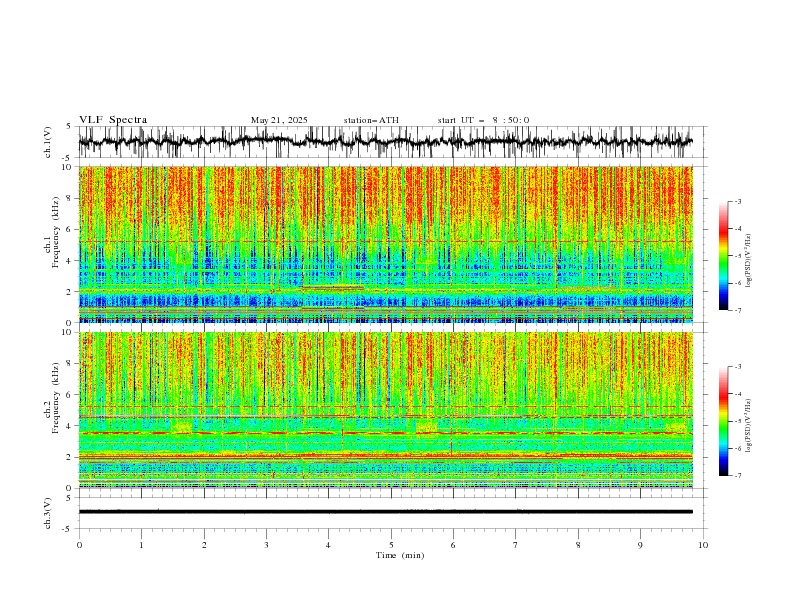This screenshot has height=612, width=792.
Task: Click the "Time (min)" axis label
Action: coord(400,555)
